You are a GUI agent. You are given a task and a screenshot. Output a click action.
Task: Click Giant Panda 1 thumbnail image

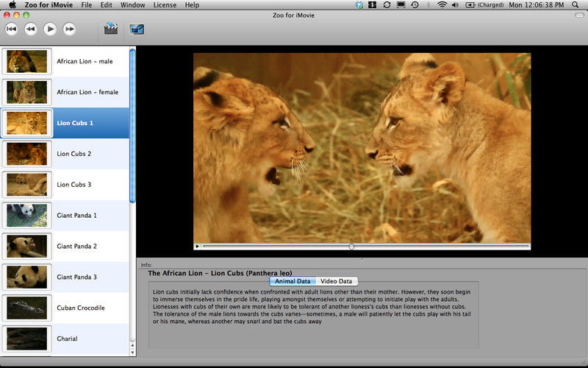click(x=27, y=215)
